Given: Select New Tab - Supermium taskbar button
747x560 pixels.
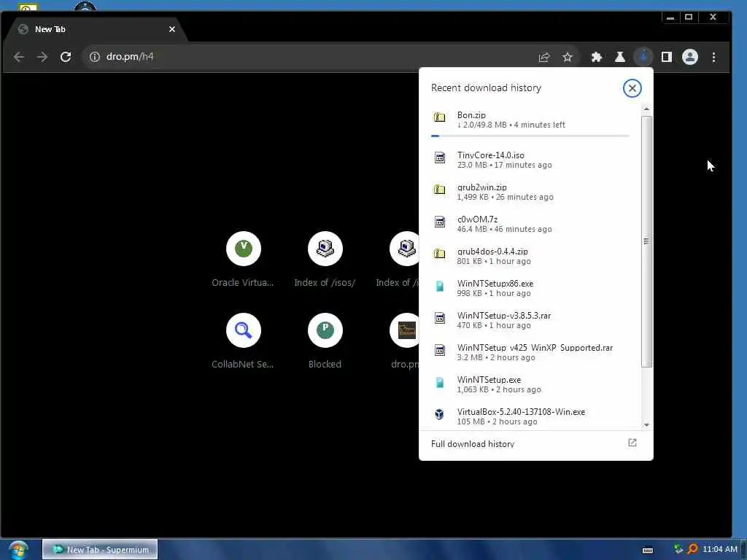Looking at the screenshot, I should (100, 550).
